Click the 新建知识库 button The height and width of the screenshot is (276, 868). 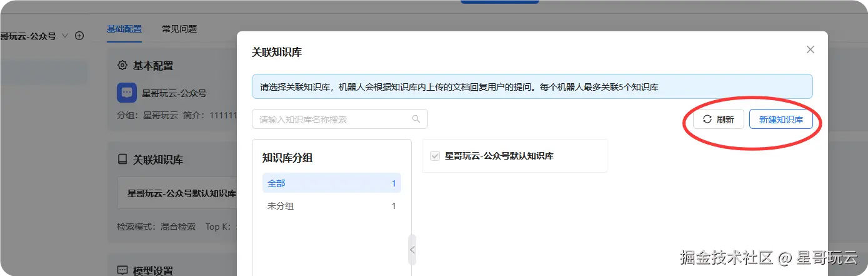pyautogui.click(x=781, y=120)
